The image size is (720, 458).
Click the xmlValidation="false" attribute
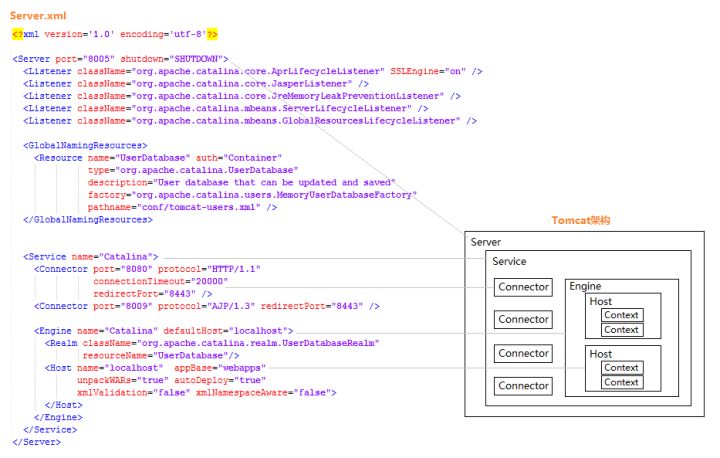point(134,393)
